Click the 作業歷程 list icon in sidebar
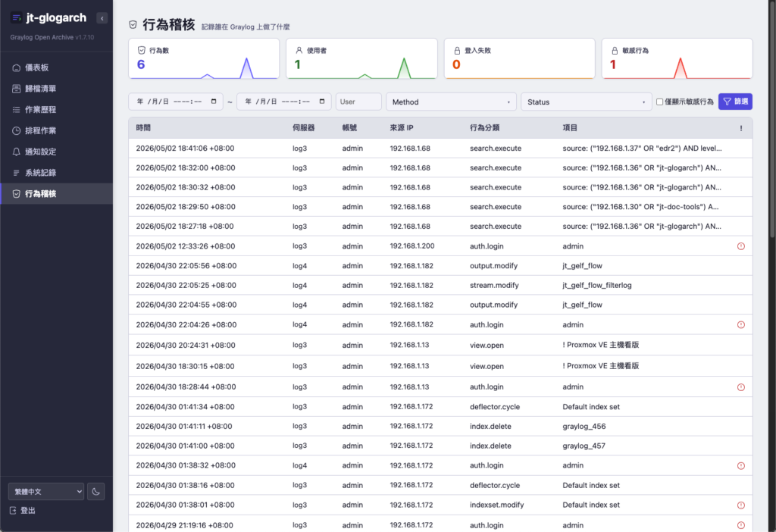 pyautogui.click(x=17, y=110)
